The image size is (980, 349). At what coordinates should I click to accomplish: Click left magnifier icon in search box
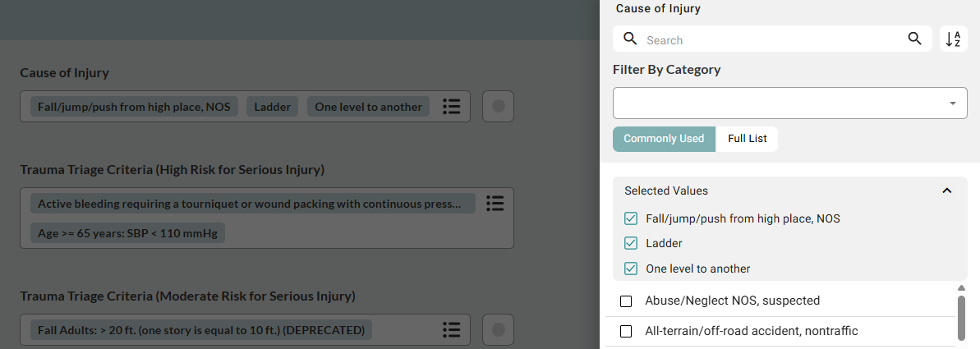coord(630,39)
